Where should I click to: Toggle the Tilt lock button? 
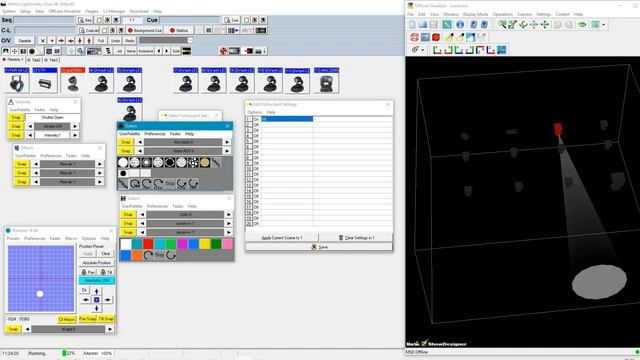point(107,272)
